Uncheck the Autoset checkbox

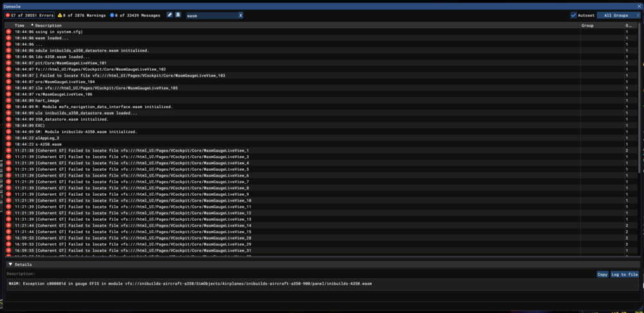(x=573, y=15)
